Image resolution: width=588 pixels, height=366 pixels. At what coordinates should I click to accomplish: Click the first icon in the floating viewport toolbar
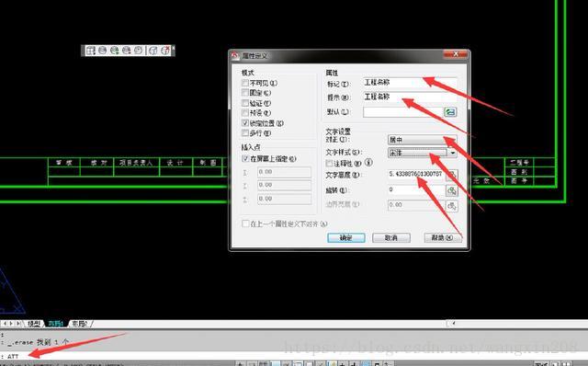tap(90, 51)
